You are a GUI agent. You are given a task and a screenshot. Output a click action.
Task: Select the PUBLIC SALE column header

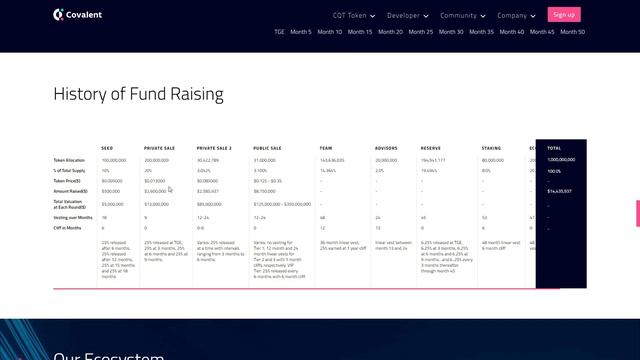click(x=267, y=148)
